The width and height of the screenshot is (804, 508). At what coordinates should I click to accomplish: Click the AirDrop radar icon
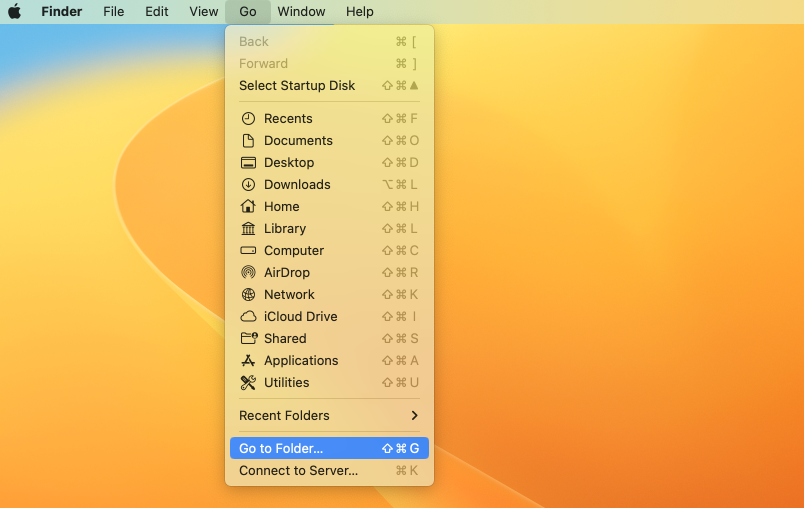[248, 273]
